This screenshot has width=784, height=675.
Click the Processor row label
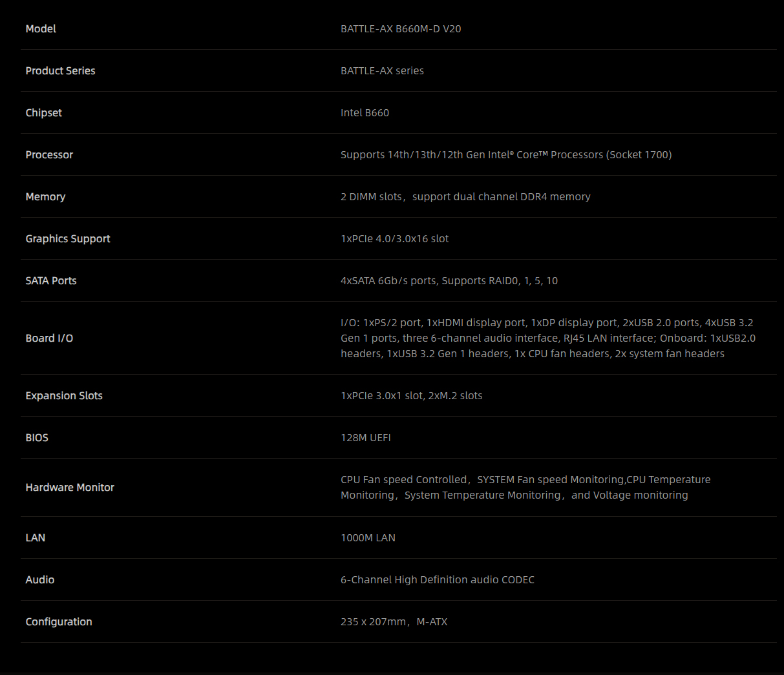click(49, 155)
